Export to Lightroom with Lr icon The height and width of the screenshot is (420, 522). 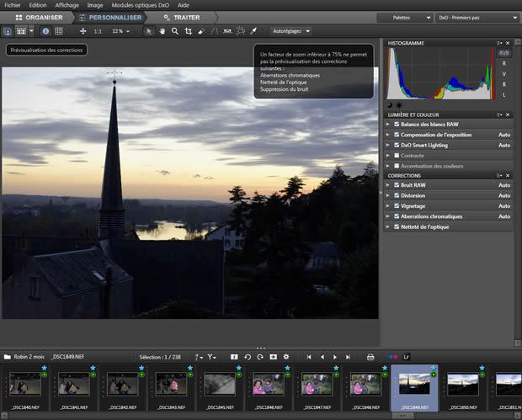pyautogui.click(x=406, y=357)
